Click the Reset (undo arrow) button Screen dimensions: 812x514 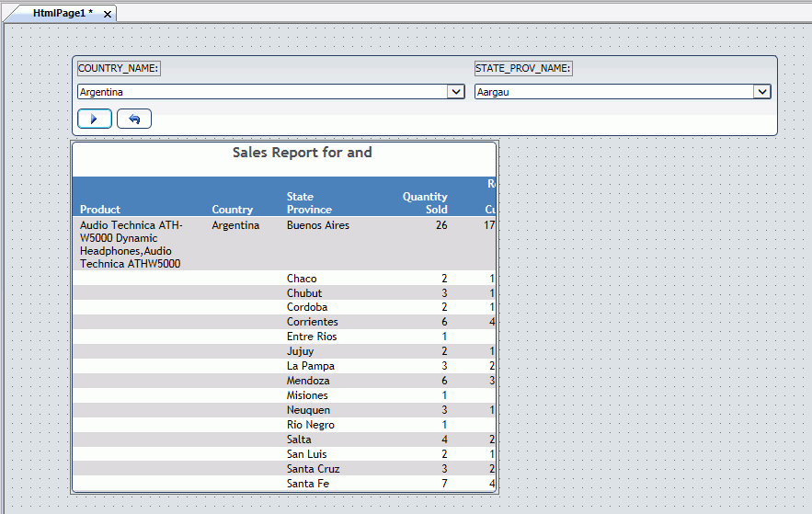coord(134,119)
